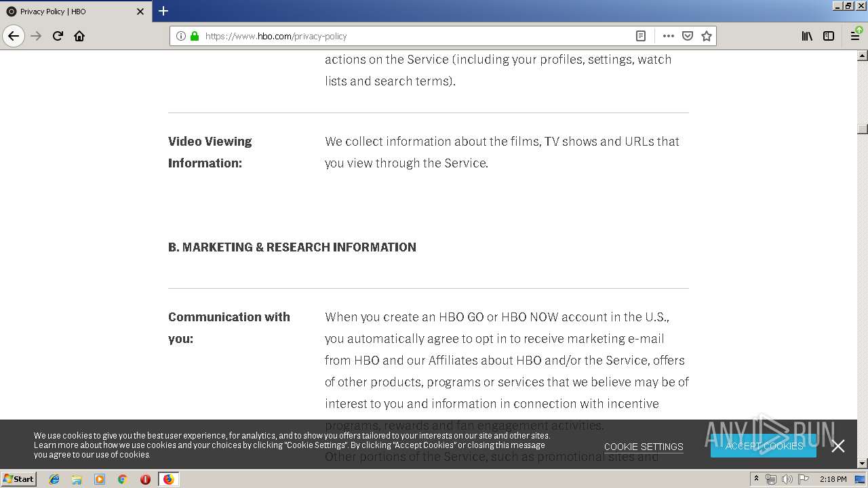The height and width of the screenshot is (488, 868).
Task: Open the Windows Start menu
Action: [x=19, y=479]
